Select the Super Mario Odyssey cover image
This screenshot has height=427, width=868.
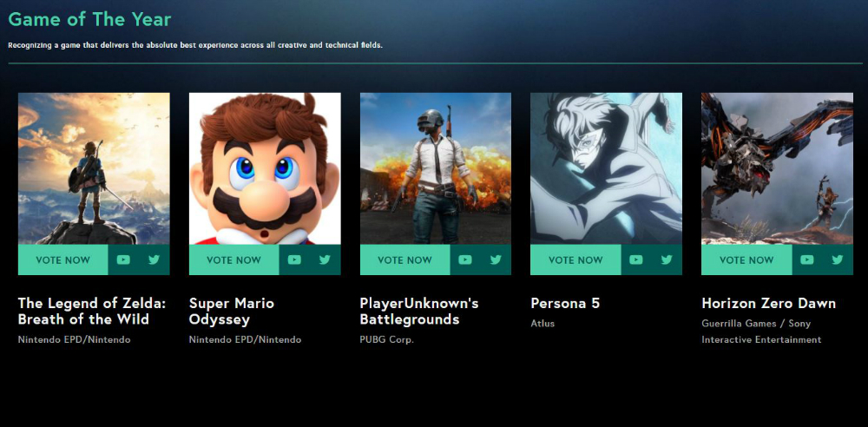pyautogui.click(x=265, y=168)
